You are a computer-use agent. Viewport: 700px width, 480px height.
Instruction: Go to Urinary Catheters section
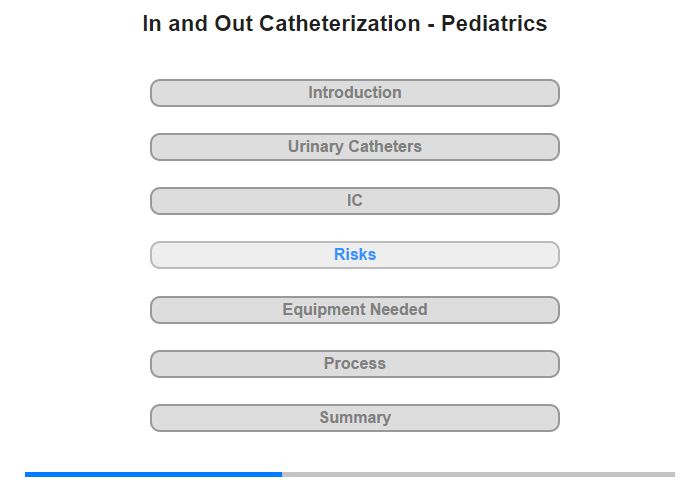tap(354, 147)
